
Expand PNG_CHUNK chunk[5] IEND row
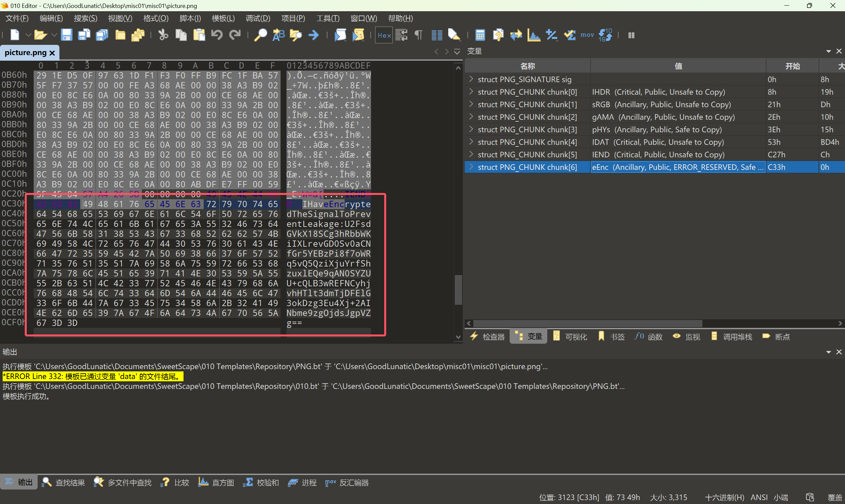click(x=471, y=154)
